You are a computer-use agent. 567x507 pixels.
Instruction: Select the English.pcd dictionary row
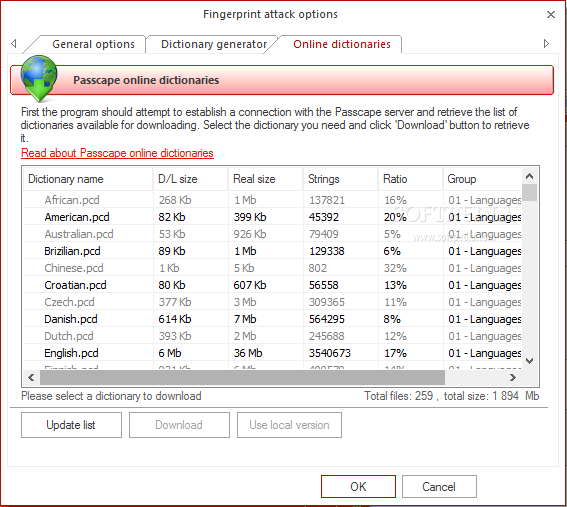tap(272, 353)
